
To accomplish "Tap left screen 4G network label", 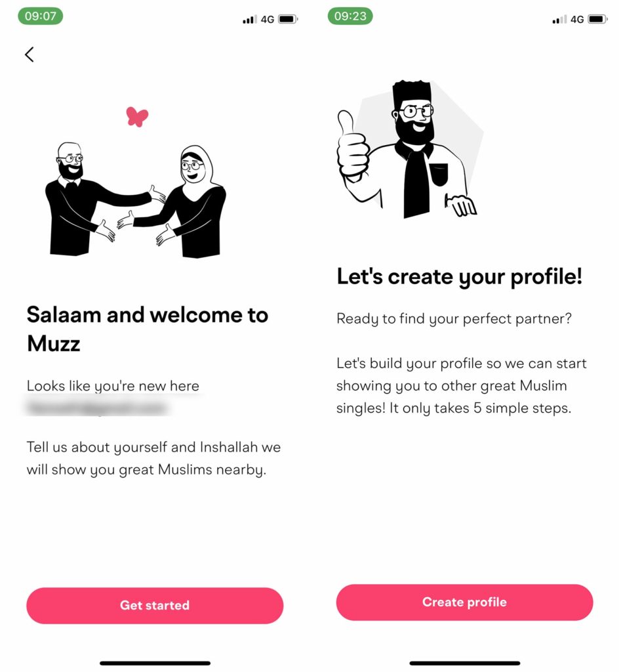I will click(268, 19).
